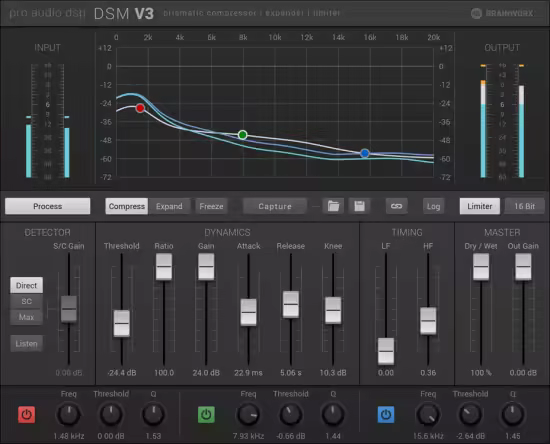Click the Dry / Wet fader handle
Screen dimensions: 550x444
tap(481, 267)
